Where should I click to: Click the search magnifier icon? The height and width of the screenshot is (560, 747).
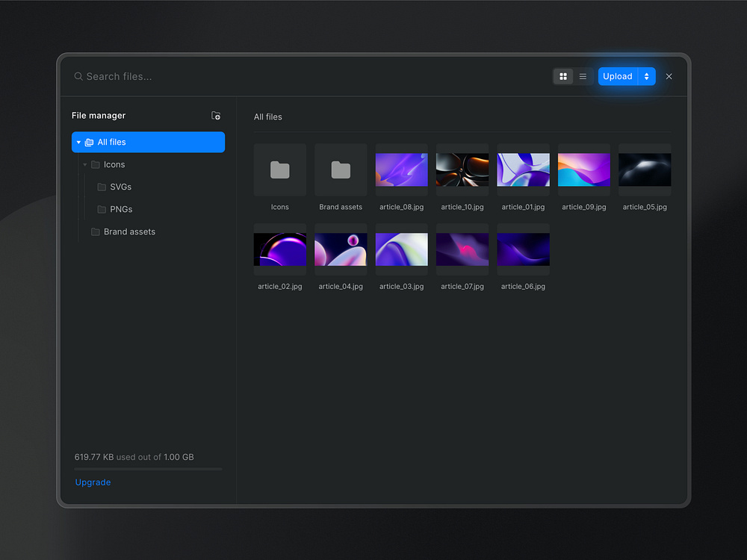click(x=78, y=77)
